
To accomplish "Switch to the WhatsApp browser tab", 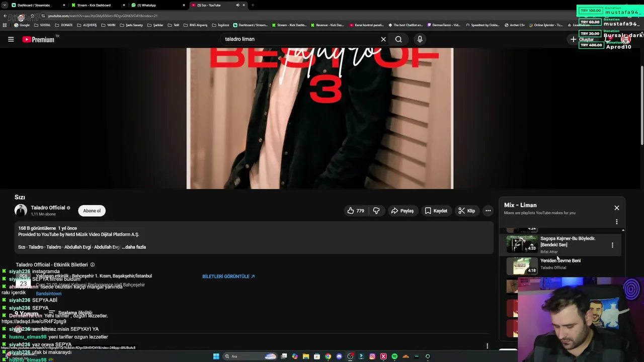I will 158,5.
